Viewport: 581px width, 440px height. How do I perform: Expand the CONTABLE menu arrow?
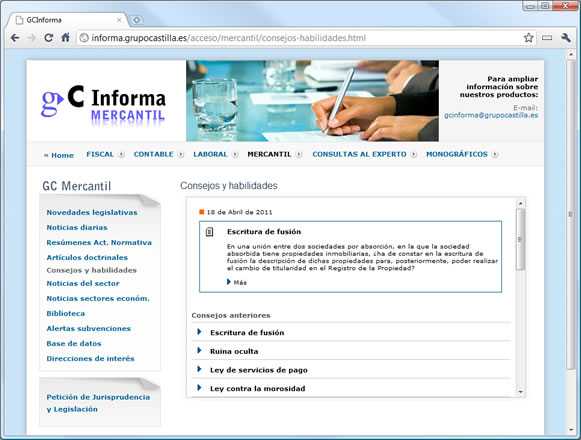[x=180, y=155]
